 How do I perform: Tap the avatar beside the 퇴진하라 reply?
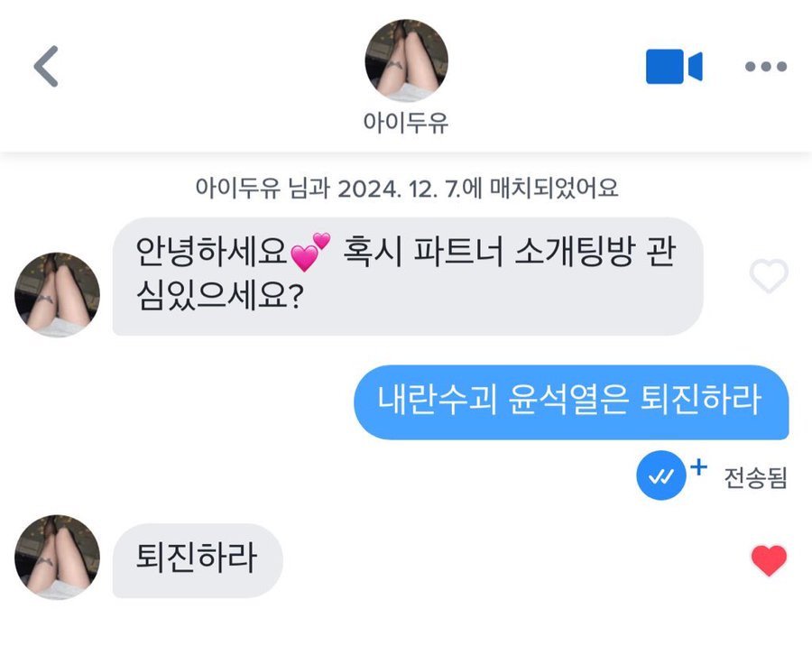click(x=57, y=558)
